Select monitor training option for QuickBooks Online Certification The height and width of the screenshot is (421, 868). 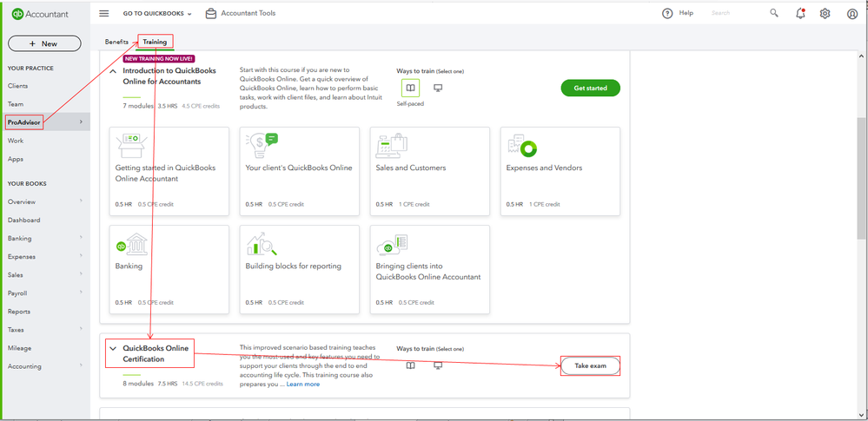[x=438, y=365]
